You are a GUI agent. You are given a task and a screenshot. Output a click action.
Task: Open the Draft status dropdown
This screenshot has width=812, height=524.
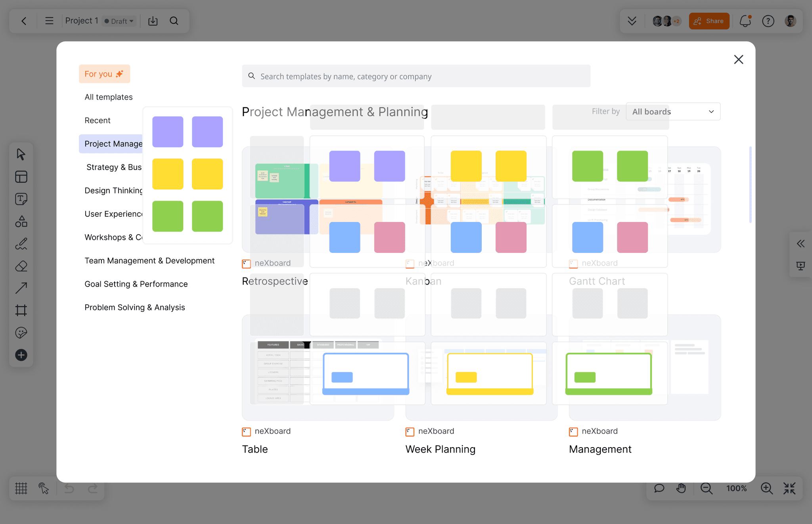(x=119, y=21)
